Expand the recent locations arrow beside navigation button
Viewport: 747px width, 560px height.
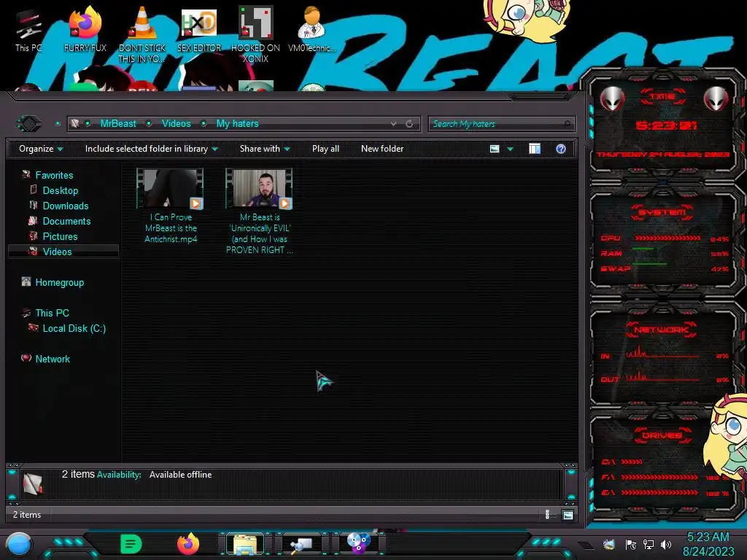tap(58, 124)
